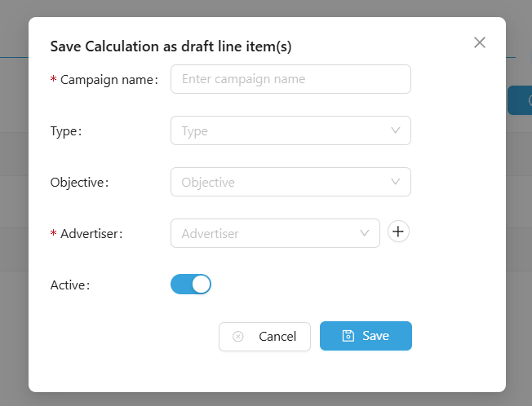Close the Save Calculation dialog

[480, 43]
